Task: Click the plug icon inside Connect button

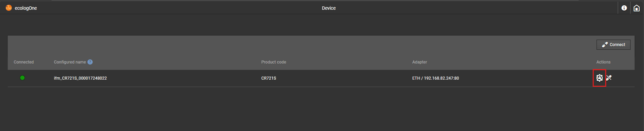Action: pyautogui.click(x=605, y=45)
